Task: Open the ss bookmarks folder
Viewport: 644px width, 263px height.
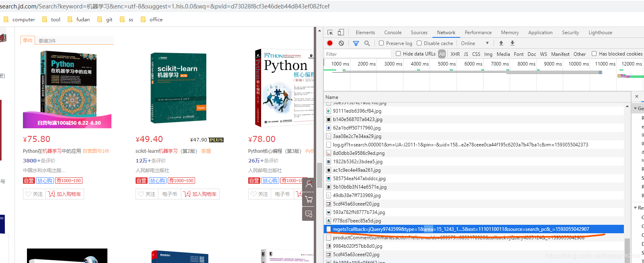Action: tap(127, 19)
